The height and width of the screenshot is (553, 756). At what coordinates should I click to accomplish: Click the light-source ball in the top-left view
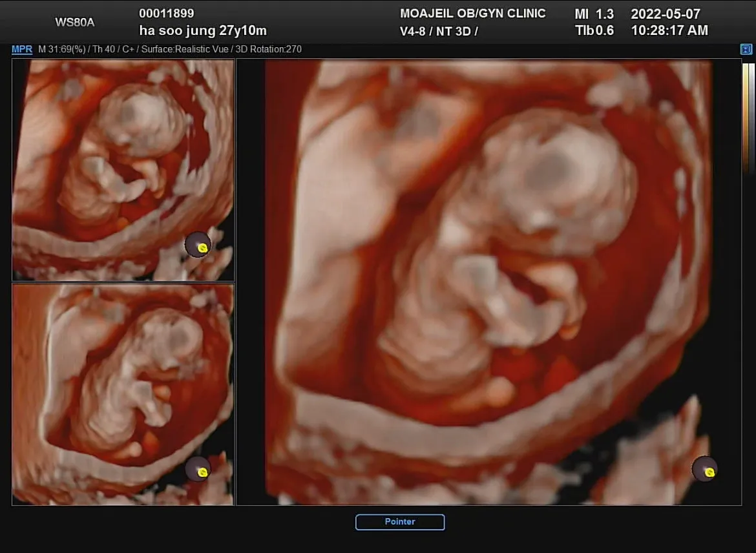(x=198, y=245)
